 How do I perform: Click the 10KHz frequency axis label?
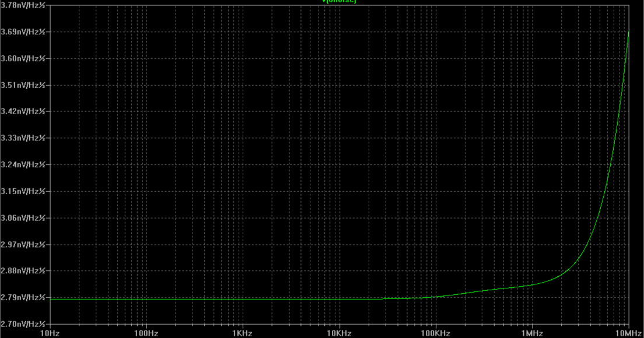coord(339,333)
